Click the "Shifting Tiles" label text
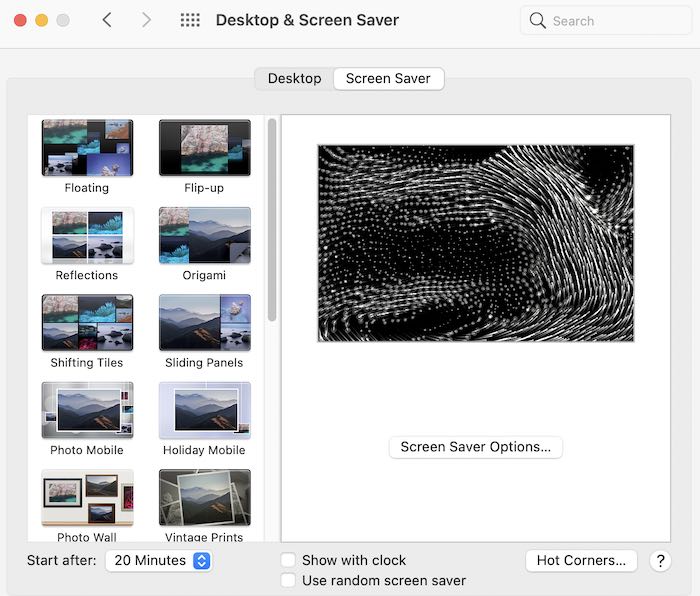Image resolution: width=700 pixels, height=596 pixels. pyautogui.click(x=87, y=363)
